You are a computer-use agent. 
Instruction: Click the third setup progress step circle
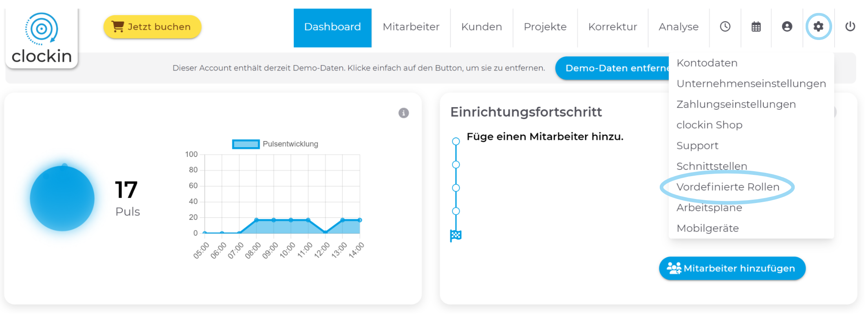click(456, 188)
